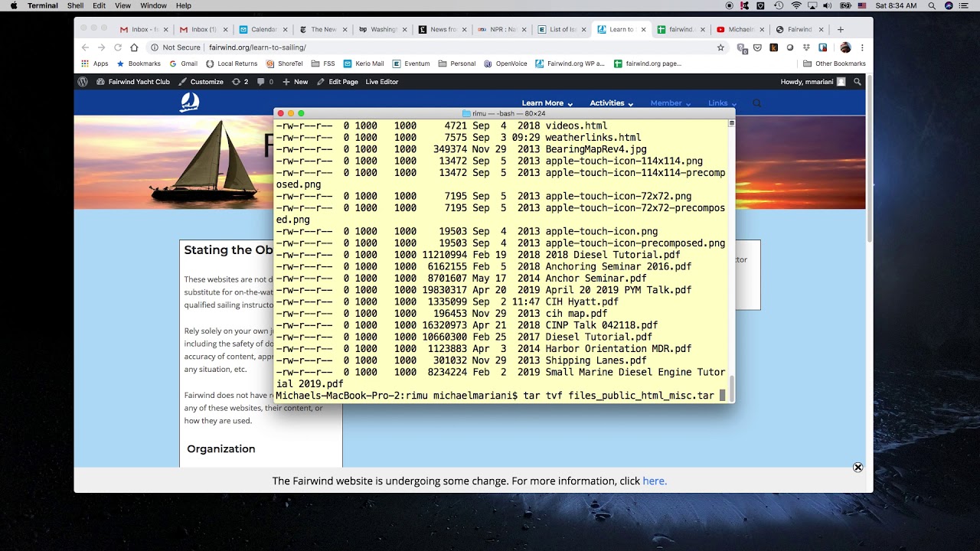Click Customize in the admin bar
This screenshot has width=980, height=551.
tap(201, 82)
